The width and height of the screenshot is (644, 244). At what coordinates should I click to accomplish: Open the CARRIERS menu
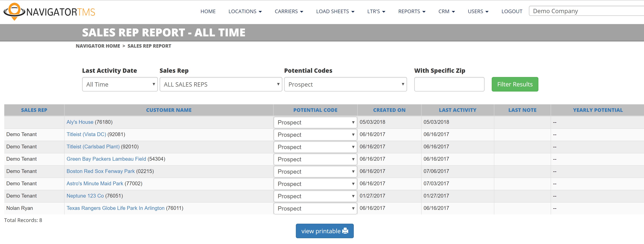[289, 11]
